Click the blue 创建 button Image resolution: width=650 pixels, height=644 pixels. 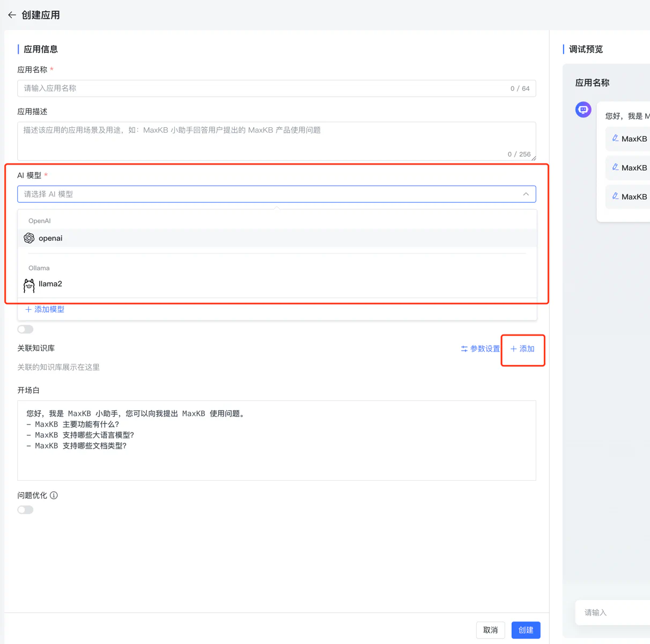point(526,630)
